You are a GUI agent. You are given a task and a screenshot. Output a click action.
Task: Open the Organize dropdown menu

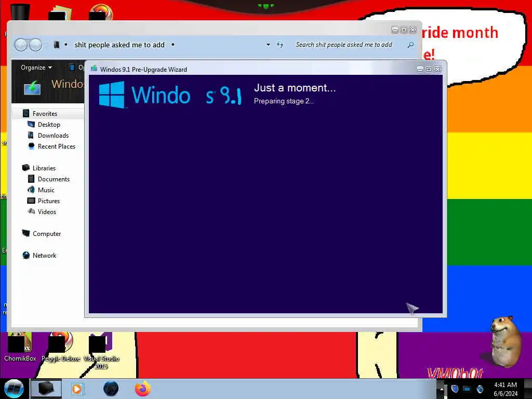pyautogui.click(x=36, y=68)
